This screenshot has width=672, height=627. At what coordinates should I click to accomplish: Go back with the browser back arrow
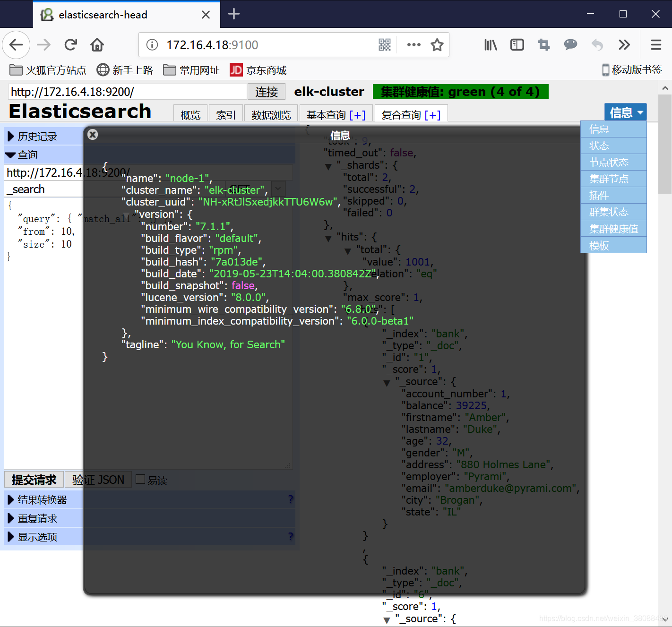pyautogui.click(x=16, y=45)
